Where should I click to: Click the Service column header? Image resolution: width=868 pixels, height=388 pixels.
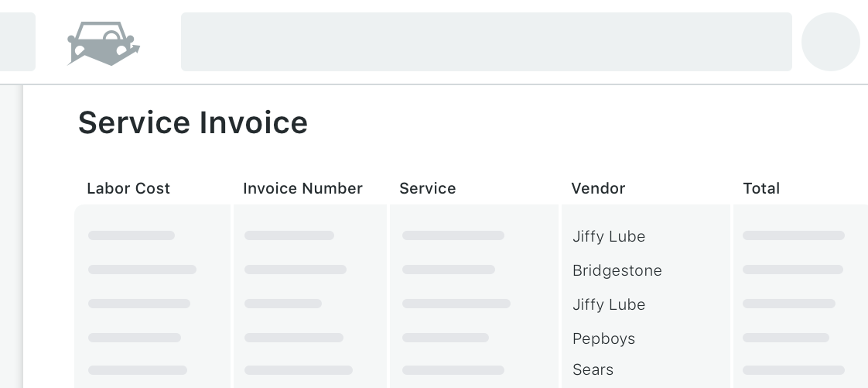point(427,188)
